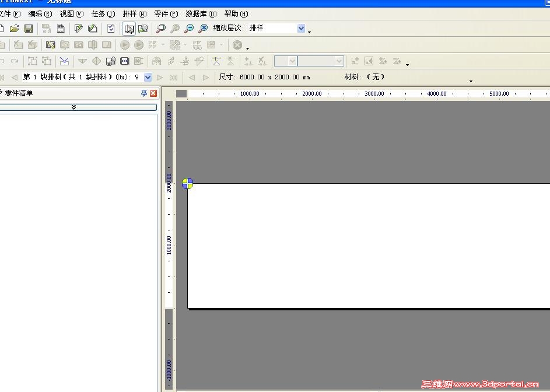Save the job with the floppy disk icon
This screenshot has width=550, height=392.
click(x=29, y=29)
